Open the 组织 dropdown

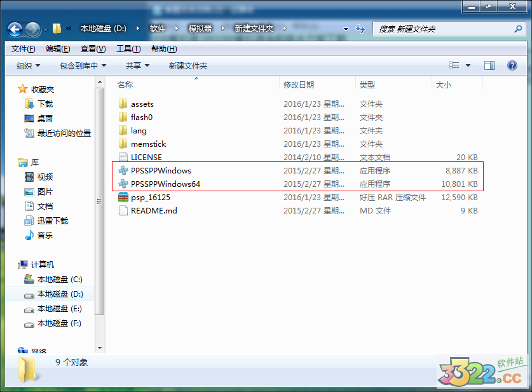pyautogui.click(x=28, y=66)
